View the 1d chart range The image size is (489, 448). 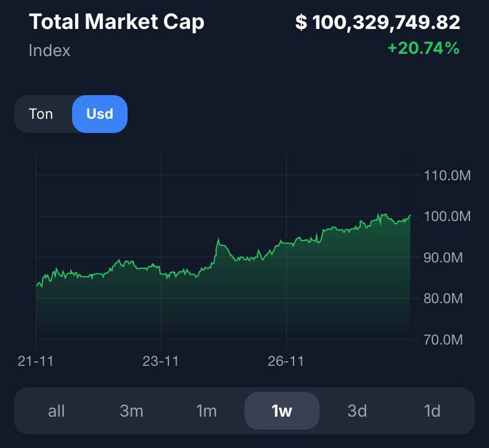(432, 411)
